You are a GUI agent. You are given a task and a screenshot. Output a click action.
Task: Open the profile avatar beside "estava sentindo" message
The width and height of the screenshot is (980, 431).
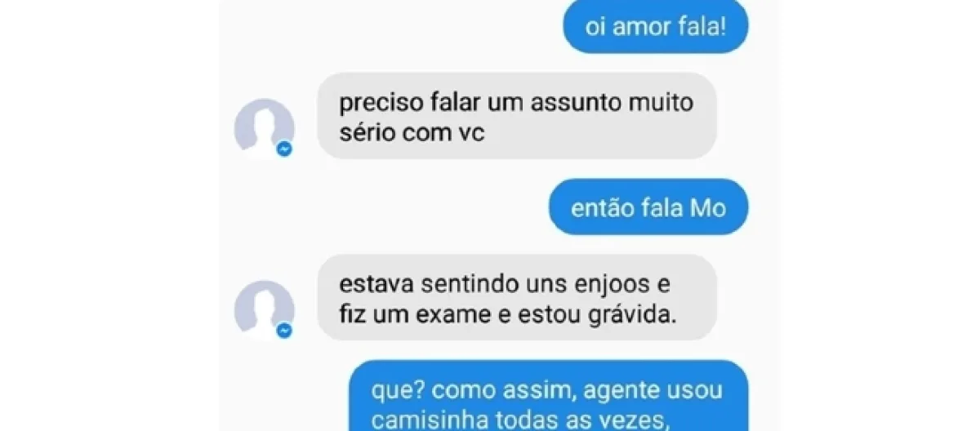pyautogui.click(x=264, y=309)
